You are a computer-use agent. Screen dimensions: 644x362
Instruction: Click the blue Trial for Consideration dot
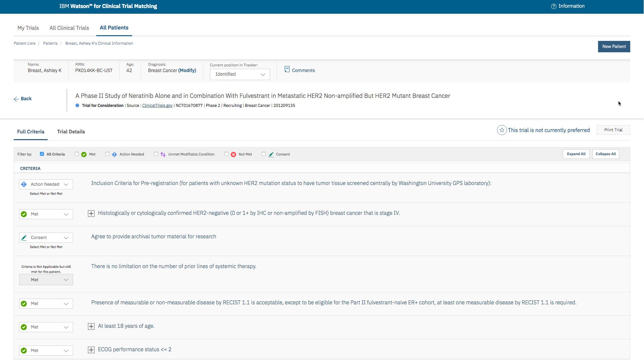click(x=77, y=105)
